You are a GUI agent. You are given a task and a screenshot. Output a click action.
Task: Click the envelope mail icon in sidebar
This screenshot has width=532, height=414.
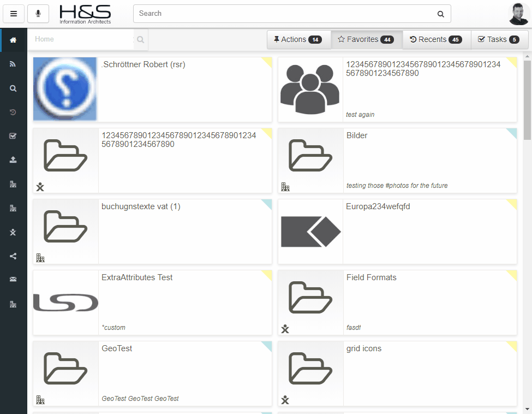13,280
